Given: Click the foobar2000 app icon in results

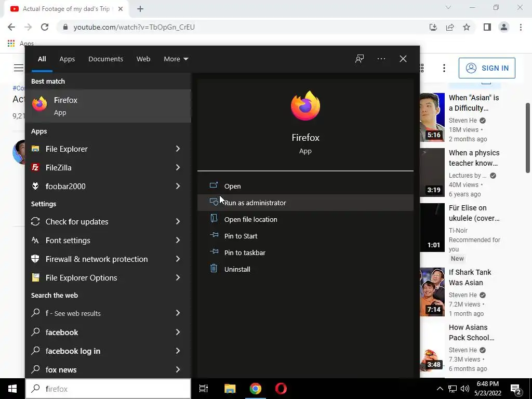Looking at the screenshot, I should [x=35, y=186].
